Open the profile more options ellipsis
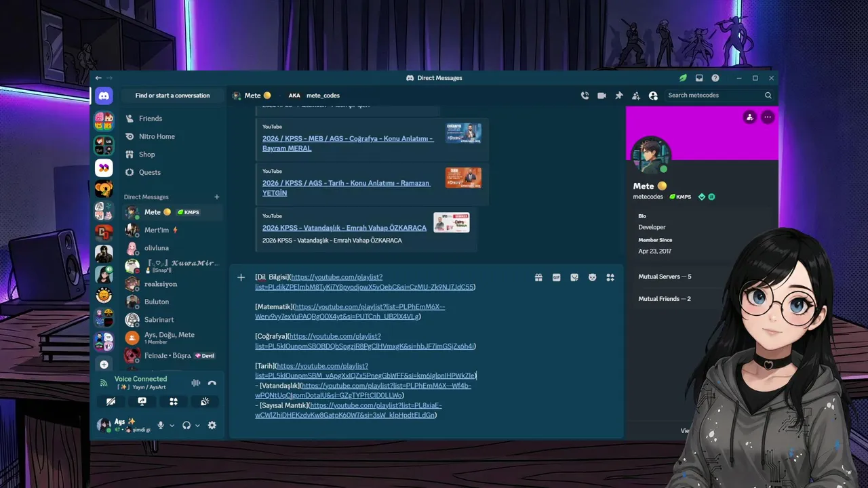 [x=768, y=117]
